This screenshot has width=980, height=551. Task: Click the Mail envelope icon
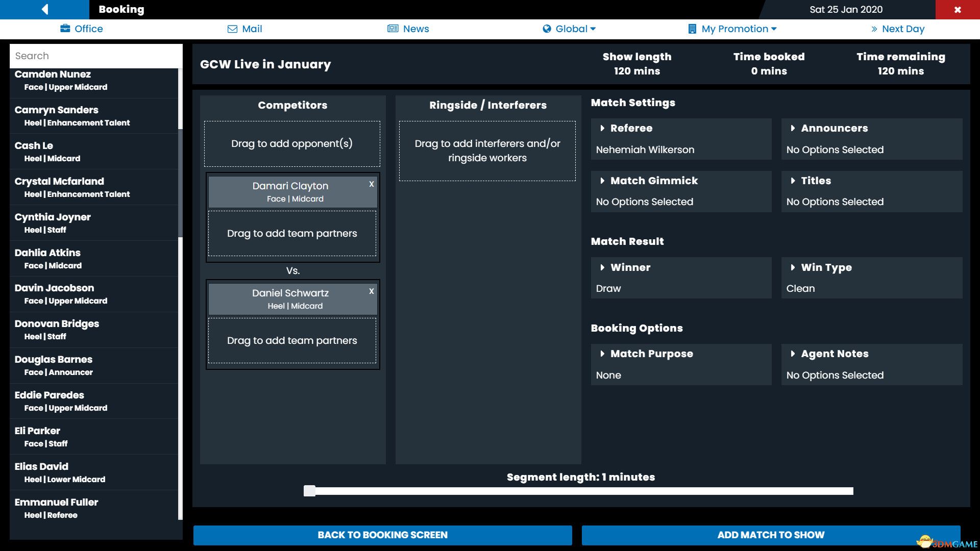232,29
